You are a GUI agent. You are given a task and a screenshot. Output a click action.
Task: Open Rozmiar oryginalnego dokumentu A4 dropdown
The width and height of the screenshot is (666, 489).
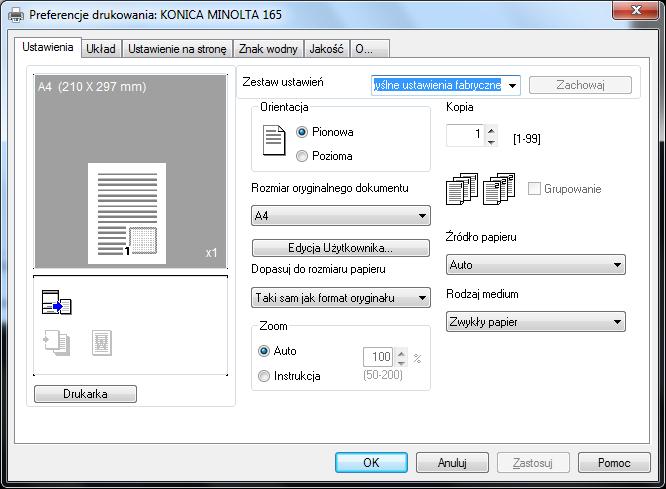point(341,216)
